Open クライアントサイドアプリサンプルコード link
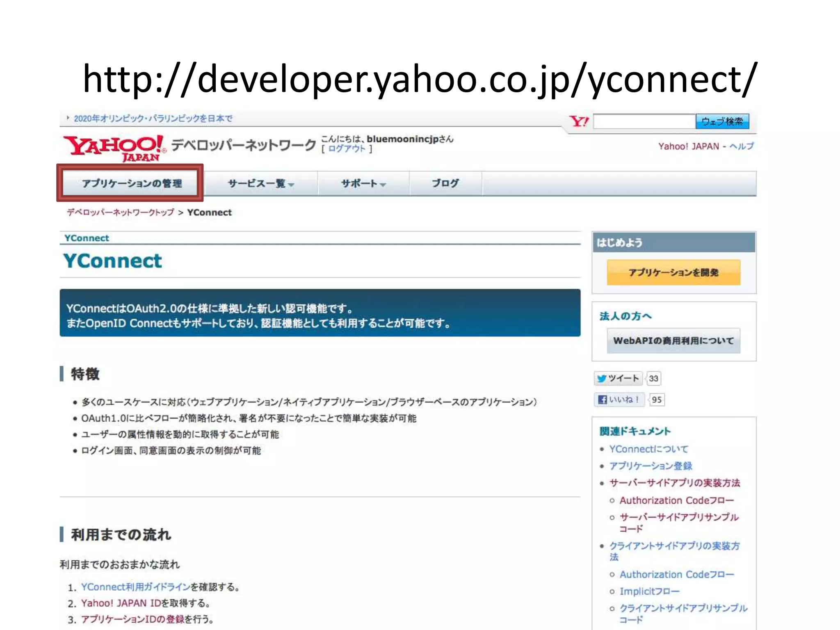The height and width of the screenshot is (630, 840). coord(684,614)
